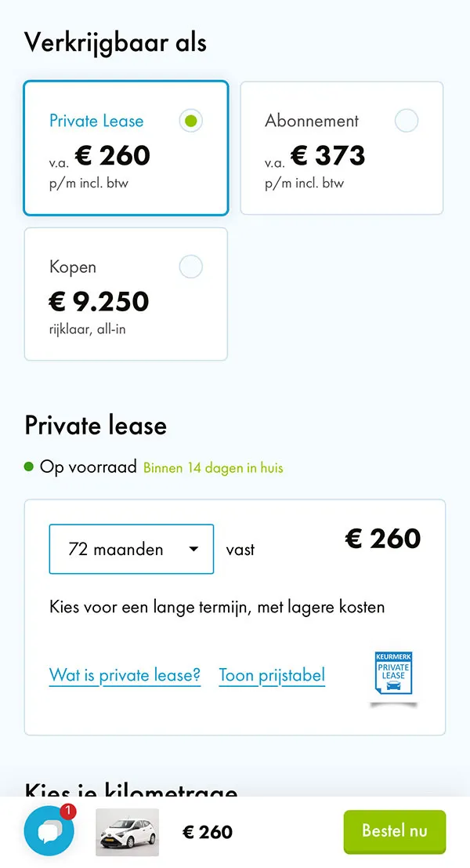Open 'Wat is private lease?' link
This screenshot has height=868, width=470.
point(125,675)
